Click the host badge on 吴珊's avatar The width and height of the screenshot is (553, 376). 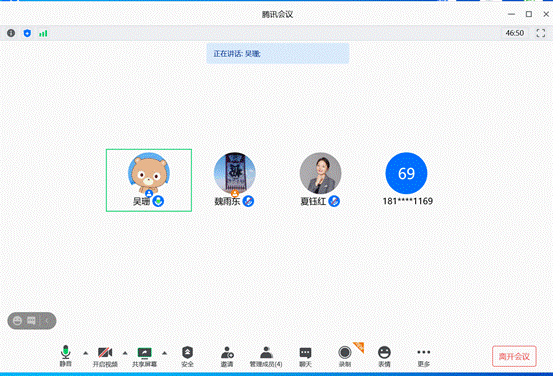(x=149, y=193)
